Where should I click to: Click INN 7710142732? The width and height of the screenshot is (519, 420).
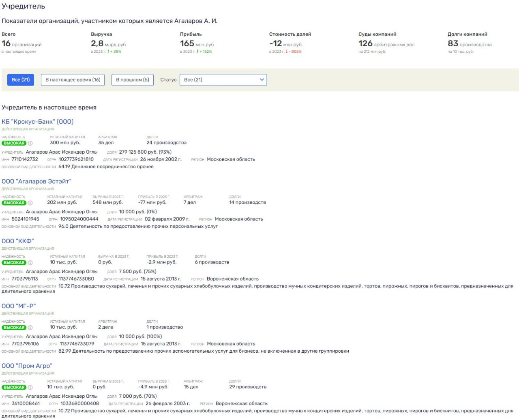pos(25,159)
